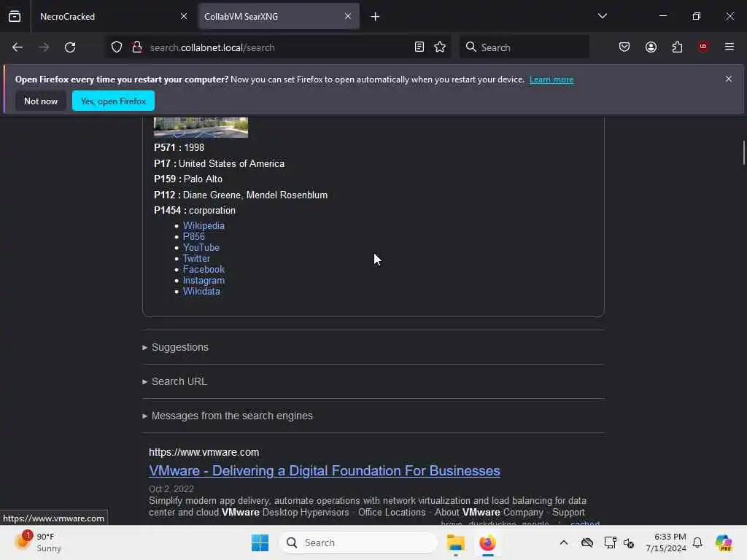The width and height of the screenshot is (747, 560).
Task: Open the Windows Start menu
Action: click(260, 542)
